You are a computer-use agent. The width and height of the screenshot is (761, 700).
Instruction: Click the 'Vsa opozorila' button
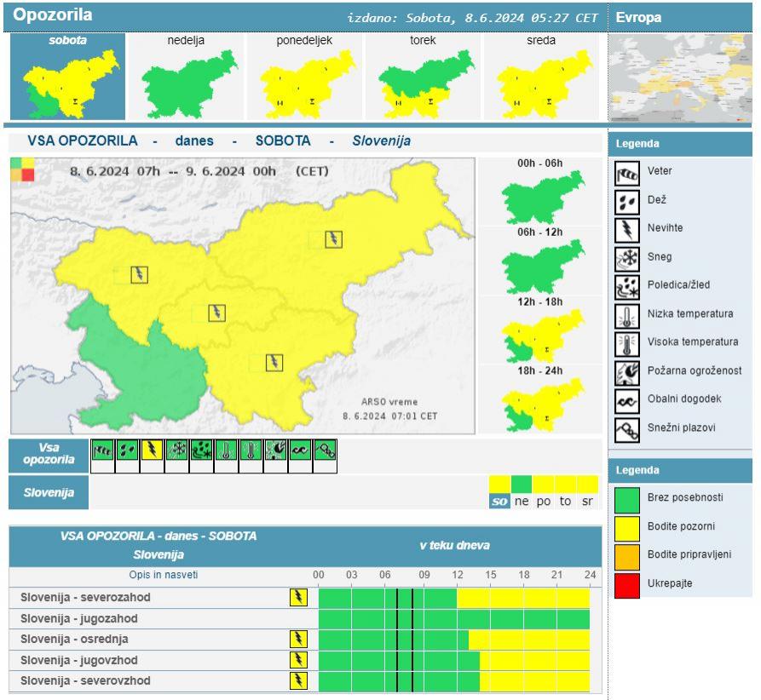pyautogui.click(x=49, y=455)
